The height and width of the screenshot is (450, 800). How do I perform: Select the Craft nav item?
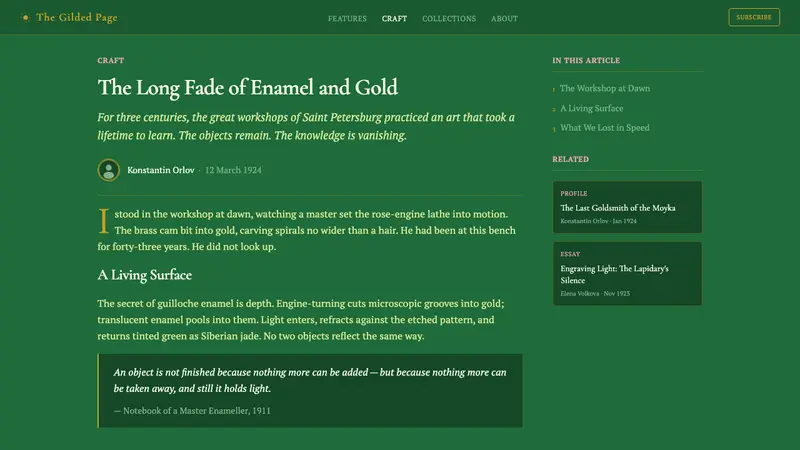point(394,18)
